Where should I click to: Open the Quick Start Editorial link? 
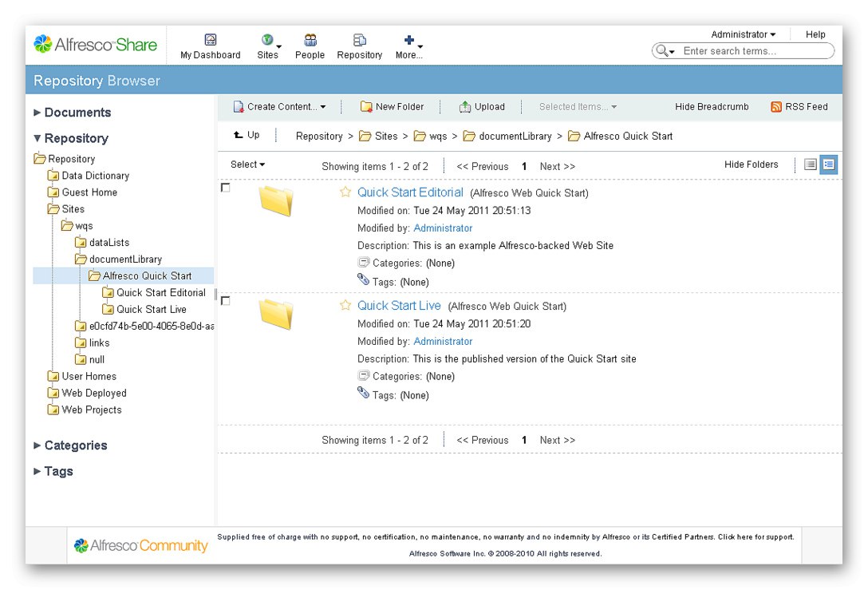coord(410,192)
